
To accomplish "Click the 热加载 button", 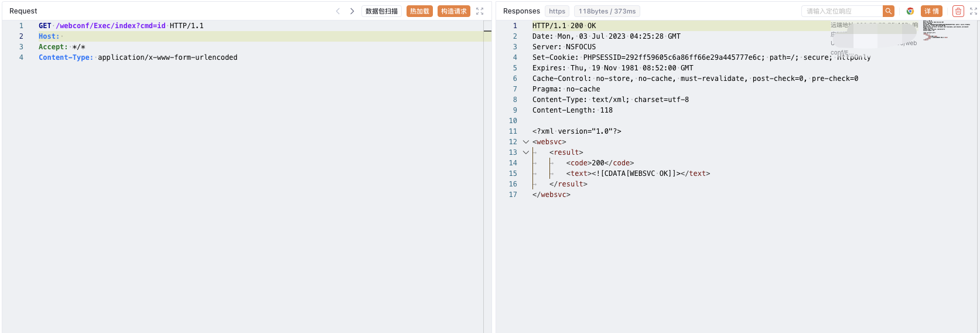I will 419,11.
